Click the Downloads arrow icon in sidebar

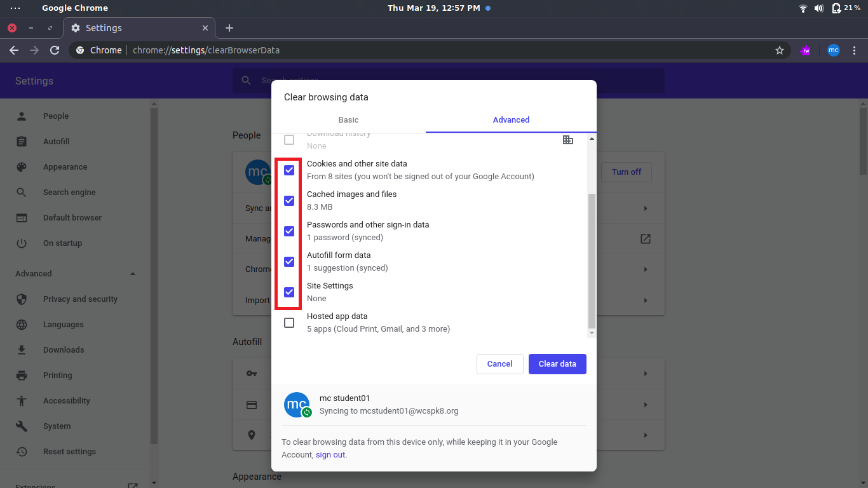coord(22,350)
